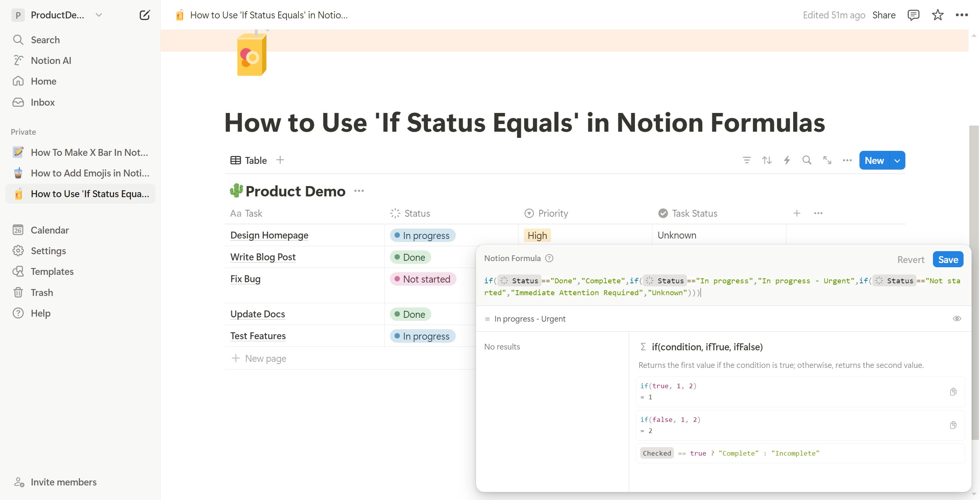Click the juice box page icon
The image size is (980, 500).
[252, 54]
